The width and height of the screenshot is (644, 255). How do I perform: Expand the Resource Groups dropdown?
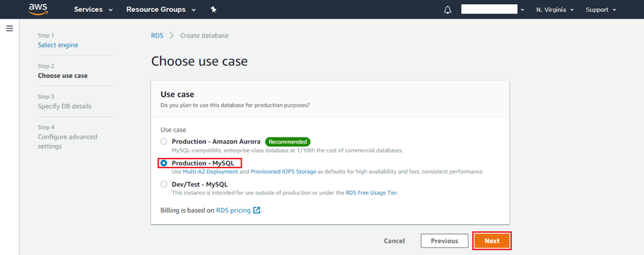click(x=161, y=10)
